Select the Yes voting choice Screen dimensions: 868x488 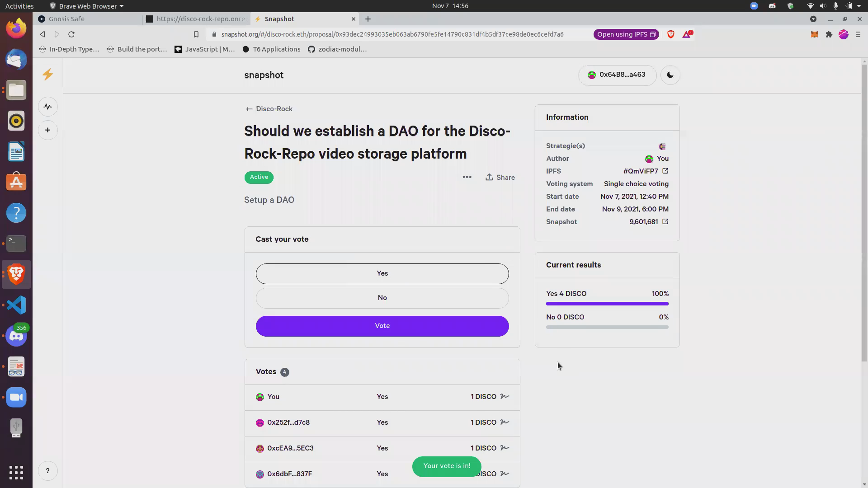[x=382, y=274]
